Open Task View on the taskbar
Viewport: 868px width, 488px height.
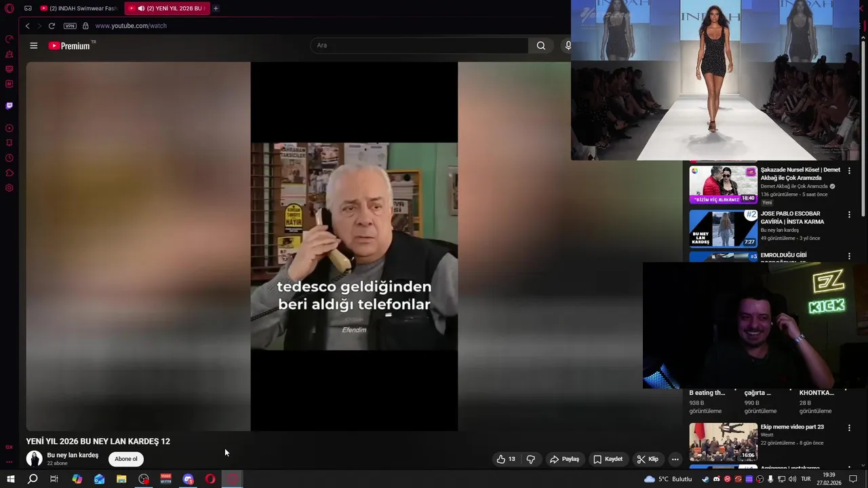click(54, 479)
